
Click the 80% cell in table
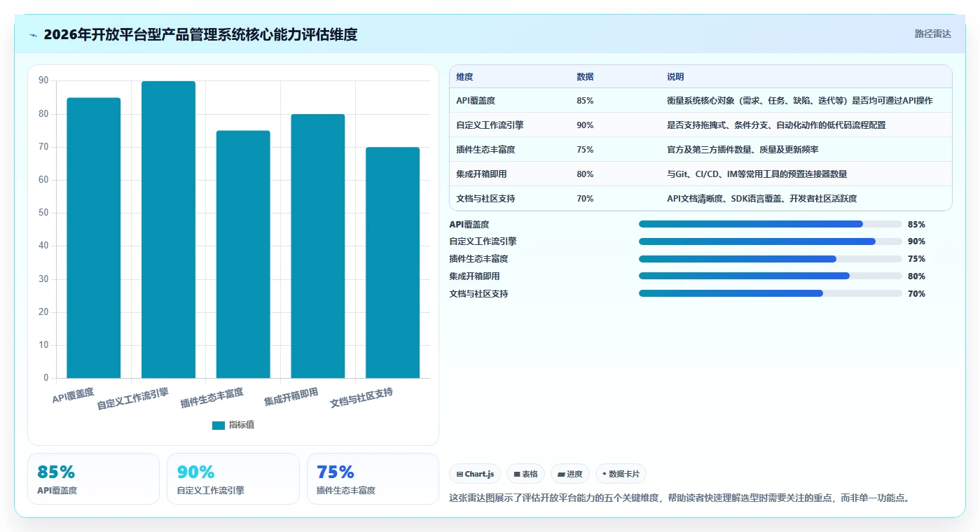tap(585, 174)
